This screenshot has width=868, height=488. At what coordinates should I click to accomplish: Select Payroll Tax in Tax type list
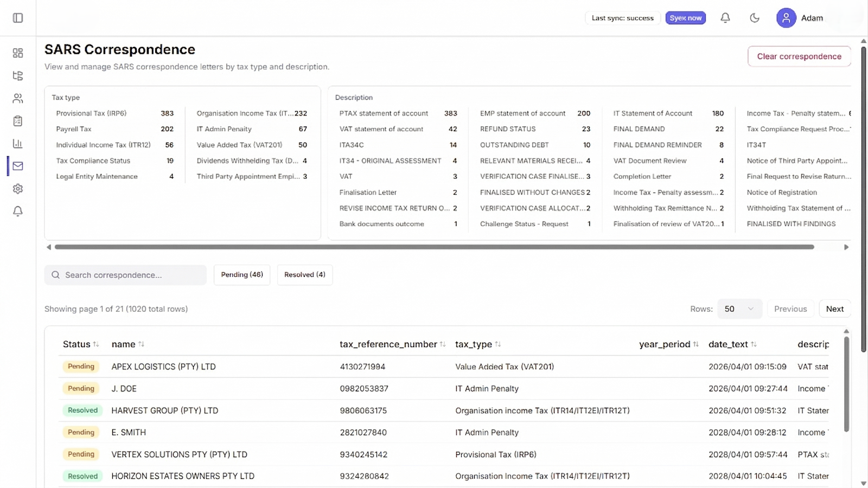(74, 129)
